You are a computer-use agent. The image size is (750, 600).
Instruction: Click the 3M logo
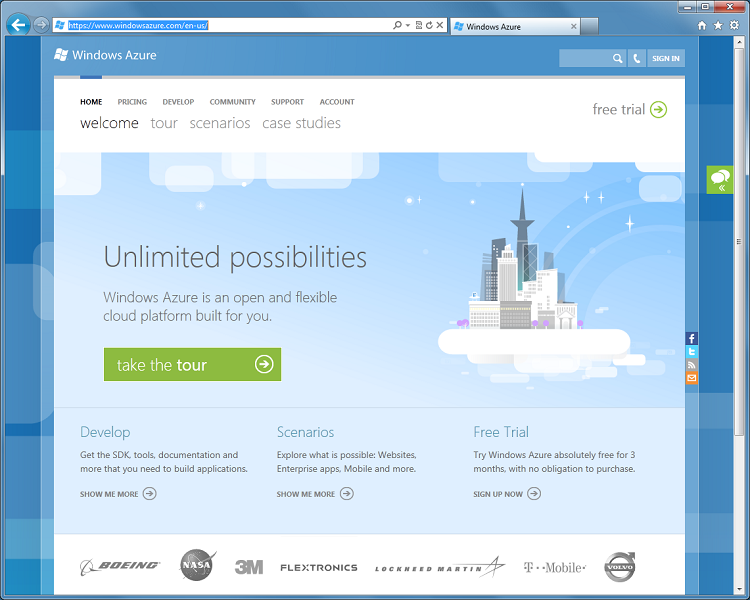(x=249, y=567)
